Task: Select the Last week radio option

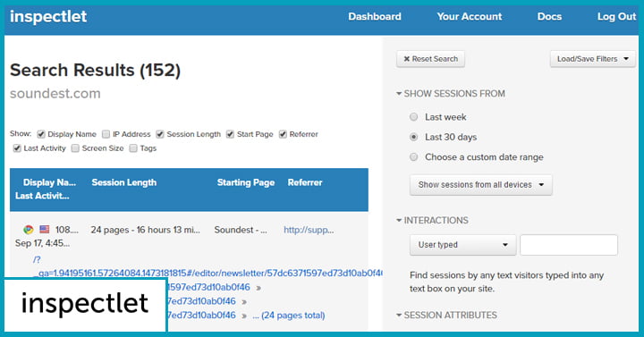Action: pyautogui.click(x=413, y=117)
